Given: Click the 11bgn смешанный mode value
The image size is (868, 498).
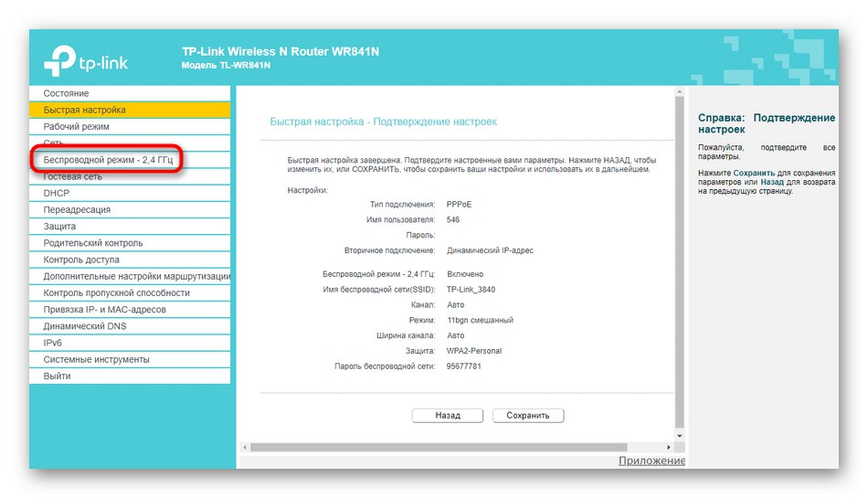Looking at the screenshot, I should coord(480,320).
